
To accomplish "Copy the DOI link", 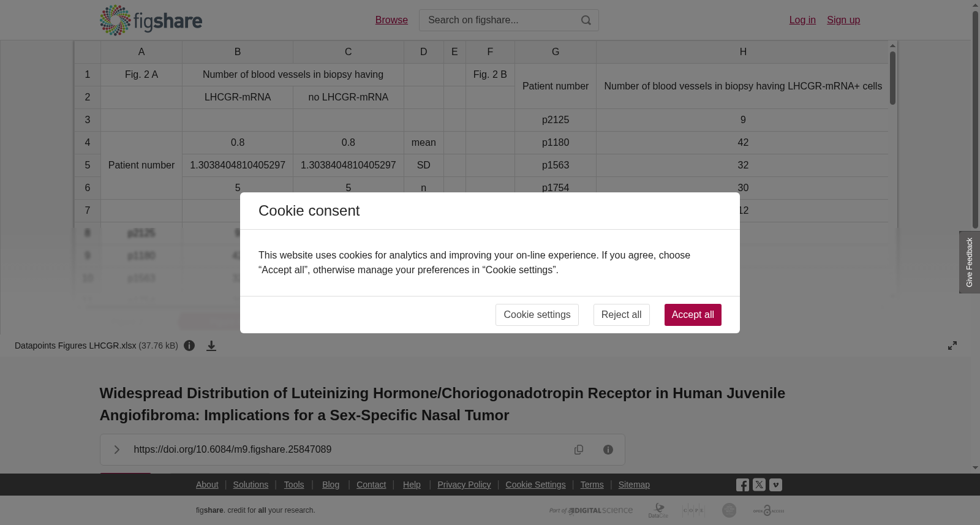I will pyautogui.click(x=579, y=450).
